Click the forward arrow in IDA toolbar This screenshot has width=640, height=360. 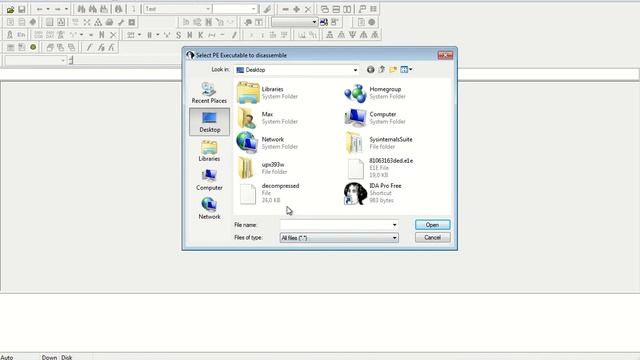(58, 9)
